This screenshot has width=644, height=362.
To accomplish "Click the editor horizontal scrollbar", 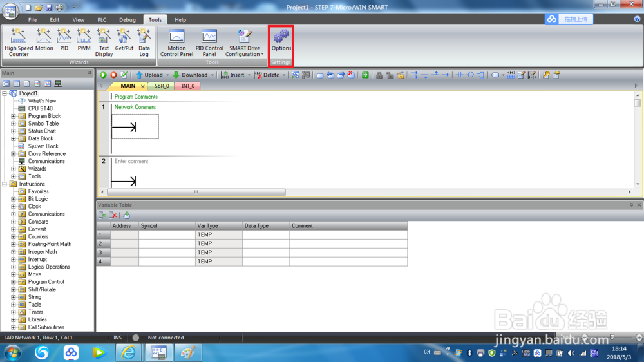I will [x=196, y=192].
